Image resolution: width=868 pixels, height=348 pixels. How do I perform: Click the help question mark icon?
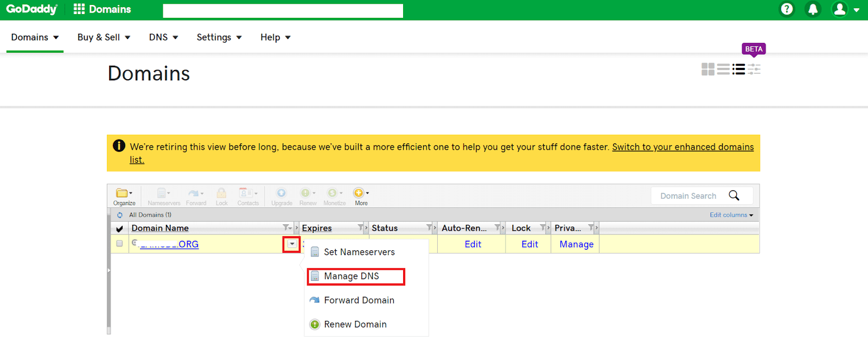click(x=787, y=9)
